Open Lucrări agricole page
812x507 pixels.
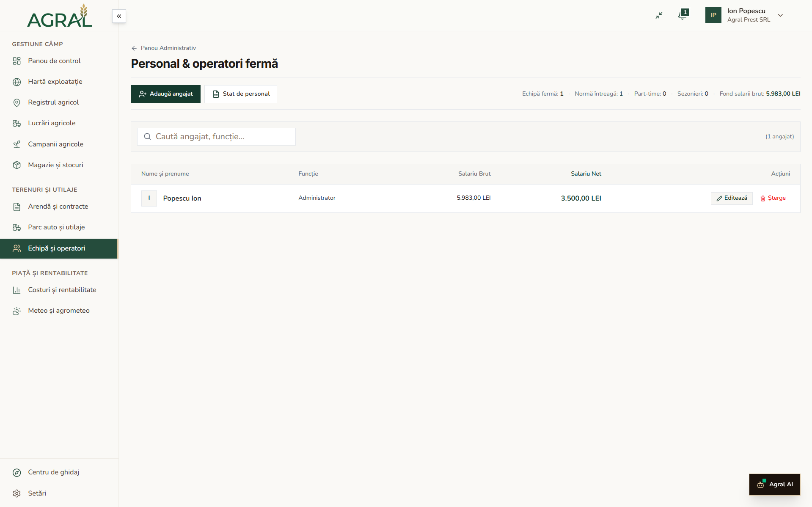point(59,123)
